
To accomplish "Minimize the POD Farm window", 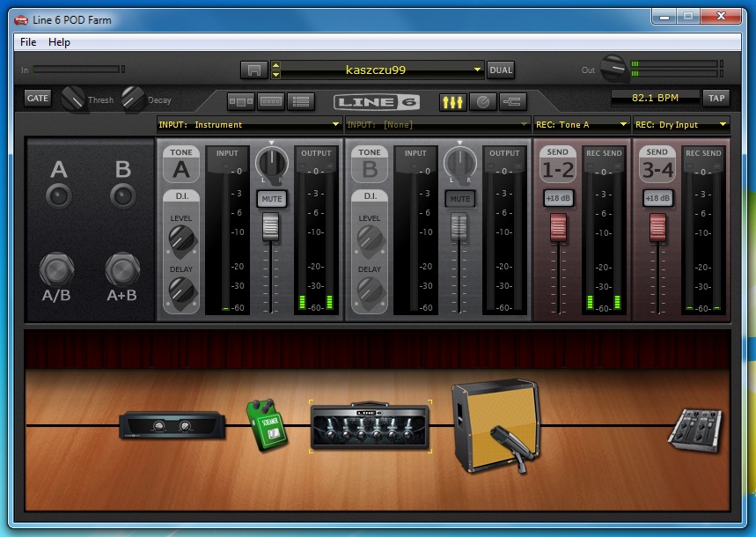I will pyautogui.click(x=664, y=17).
